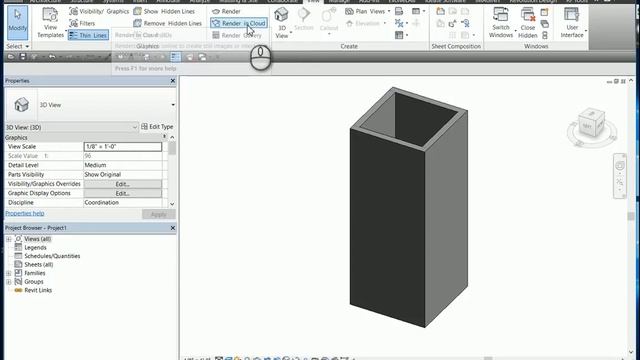Click the new Sheet icon in Sheet Composition
This screenshot has width=640, height=360.
(440, 11)
